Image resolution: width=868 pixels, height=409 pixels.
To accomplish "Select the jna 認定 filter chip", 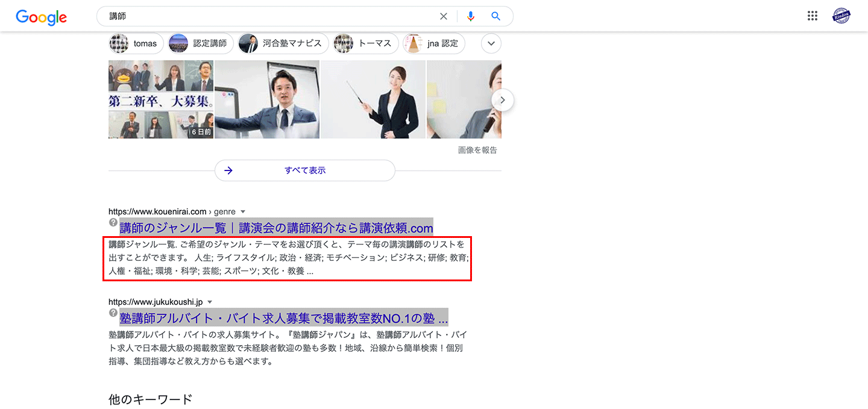I will 433,43.
